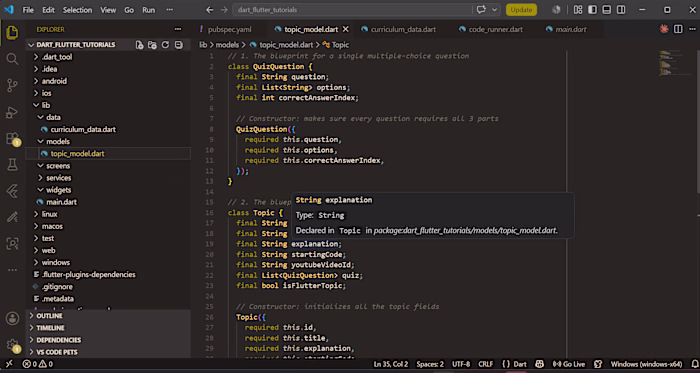Open the Source Control view
700x373 pixels.
coord(12,85)
